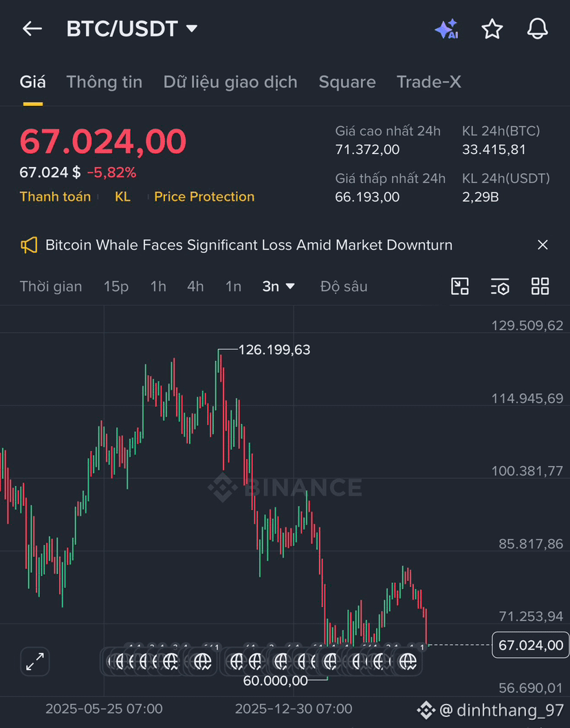Tap the Thanh toán tag
This screenshot has width=570, height=728.
click(55, 197)
